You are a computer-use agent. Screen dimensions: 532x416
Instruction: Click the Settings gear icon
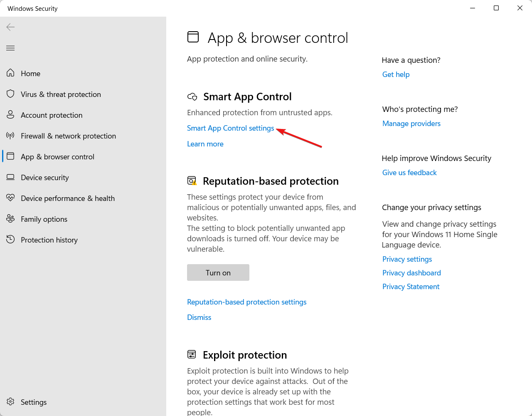point(10,402)
